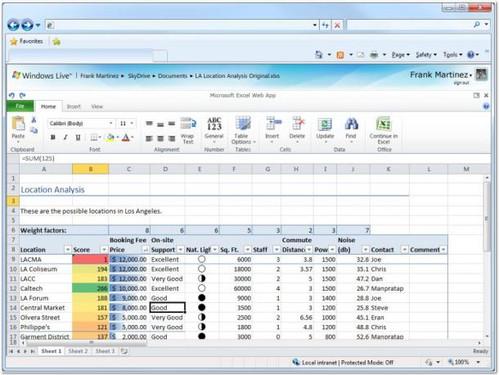Click the Copy icon in Clipboard group
Image resolution: width=499 pixels, height=375 pixels.
click(x=34, y=130)
